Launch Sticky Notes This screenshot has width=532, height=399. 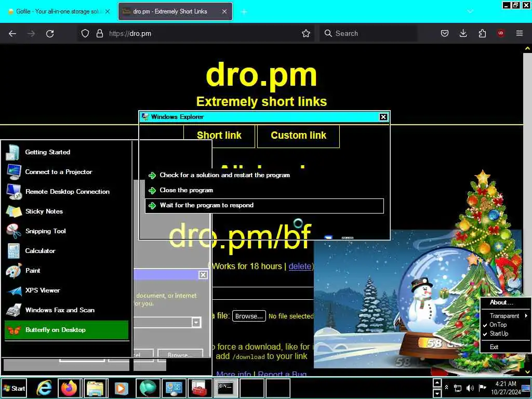click(66, 211)
